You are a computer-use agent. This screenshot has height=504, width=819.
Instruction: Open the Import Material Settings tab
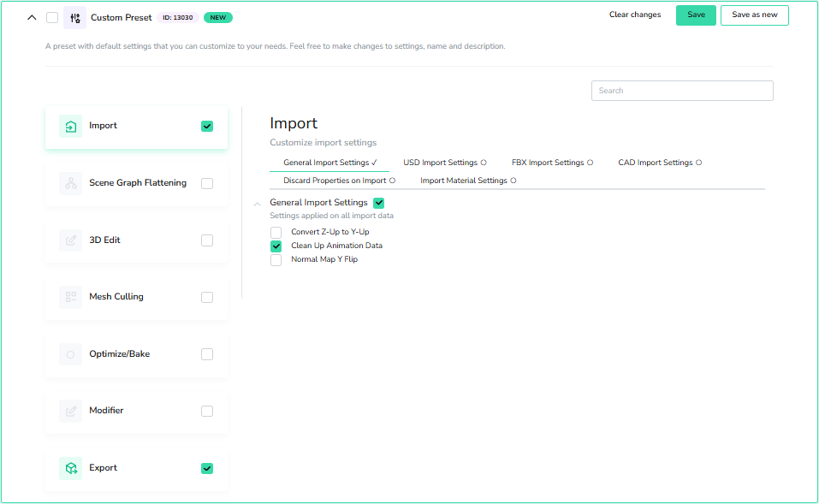[465, 181]
